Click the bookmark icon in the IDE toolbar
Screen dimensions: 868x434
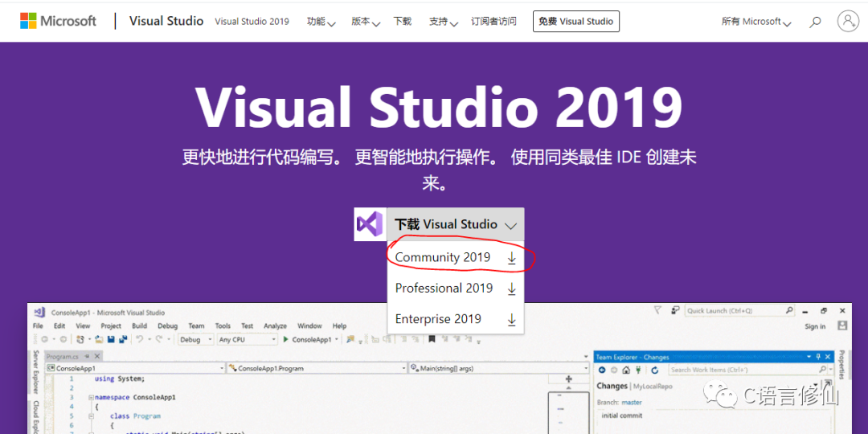(x=432, y=339)
